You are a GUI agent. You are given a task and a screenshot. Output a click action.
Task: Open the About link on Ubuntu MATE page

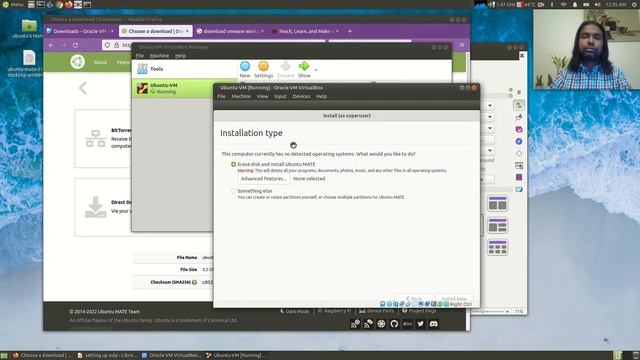pos(100,62)
